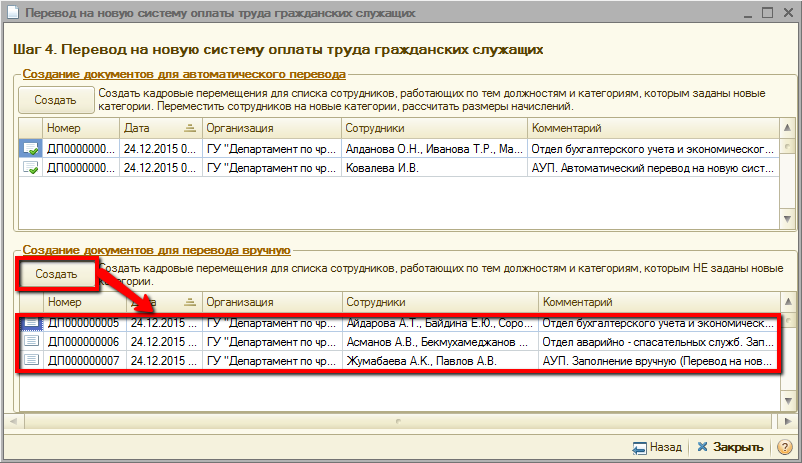Select document icon for ДП000000006

click(x=32, y=341)
